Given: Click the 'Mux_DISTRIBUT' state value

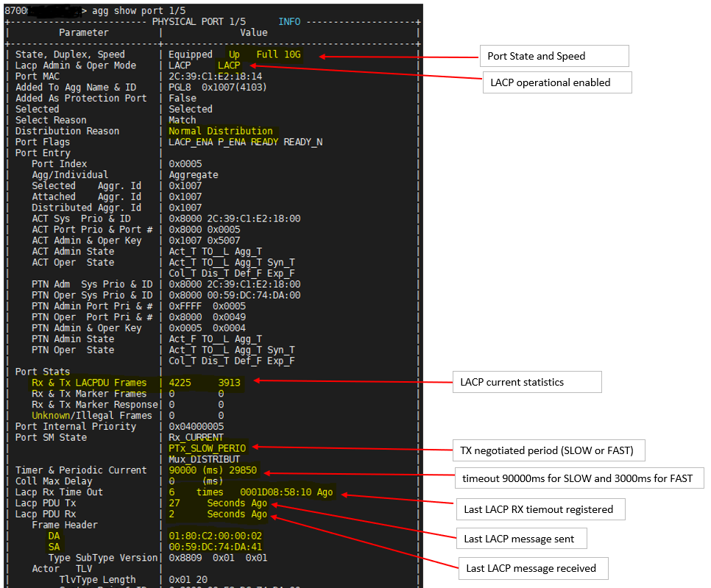Looking at the screenshot, I should tap(205, 459).
